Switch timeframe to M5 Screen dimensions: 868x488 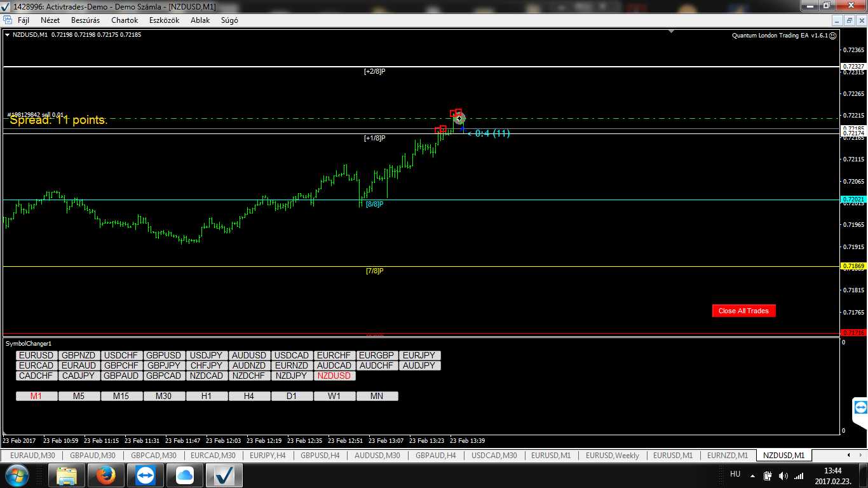pyautogui.click(x=79, y=396)
